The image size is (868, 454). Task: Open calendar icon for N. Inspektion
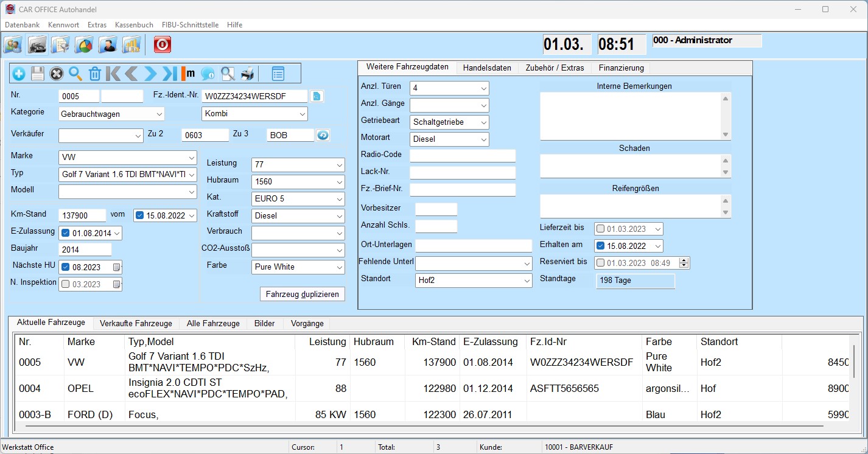(116, 284)
